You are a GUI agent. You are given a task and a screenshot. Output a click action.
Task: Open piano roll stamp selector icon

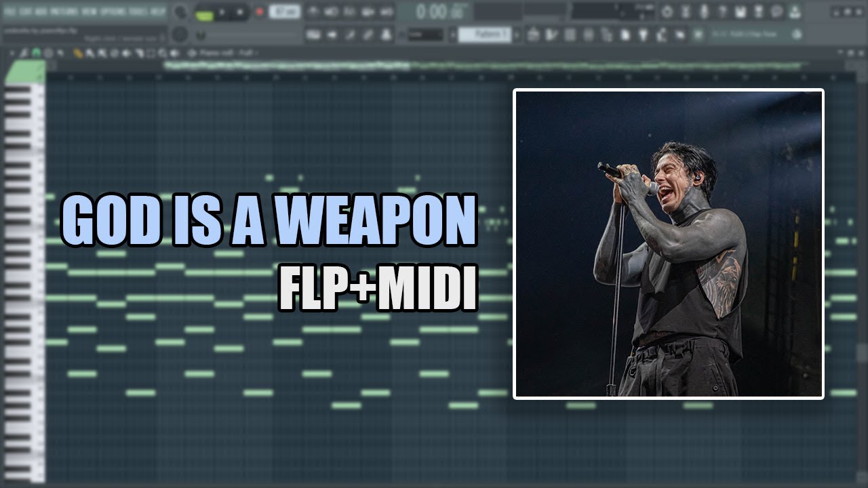48,52
